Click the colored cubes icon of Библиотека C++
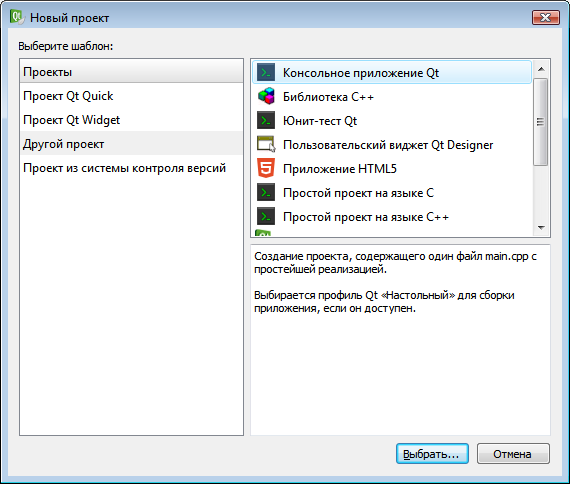 click(x=266, y=96)
